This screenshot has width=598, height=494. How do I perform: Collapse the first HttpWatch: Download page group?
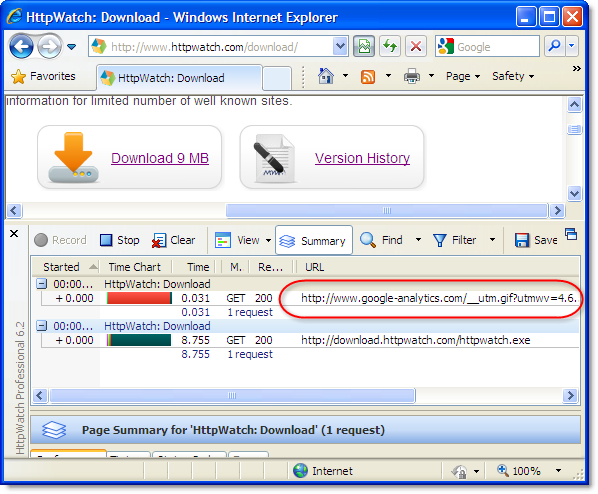click(42, 284)
